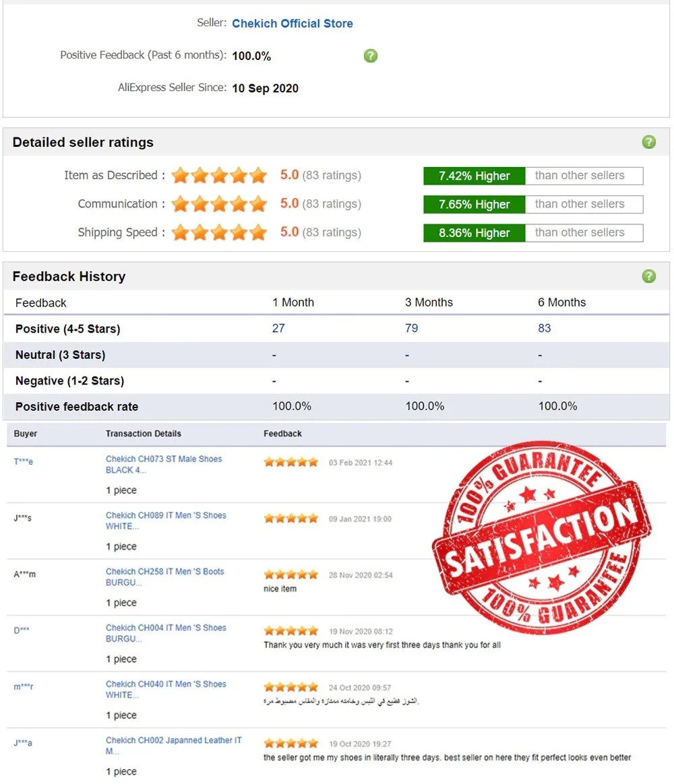Click help icon in Detailed seller ratings header
Viewport: 674px width, 784px height.
(648, 142)
